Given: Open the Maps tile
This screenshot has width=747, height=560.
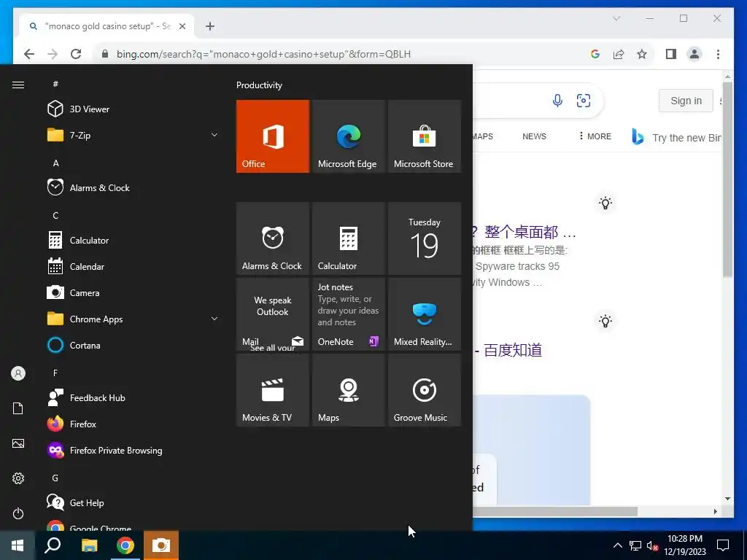Looking at the screenshot, I should [349, 390].
